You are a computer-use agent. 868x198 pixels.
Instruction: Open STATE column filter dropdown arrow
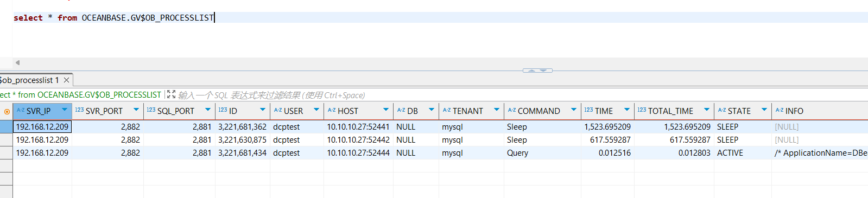764,110
